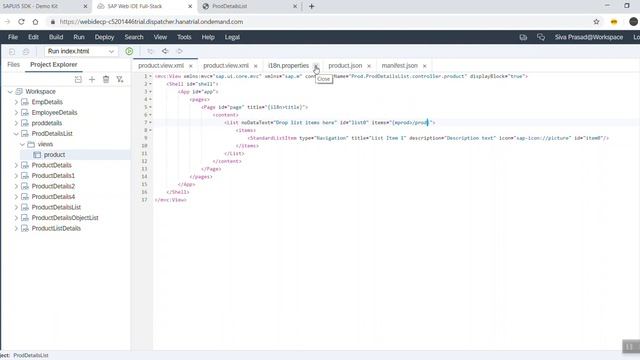Viewport: 640px width, 360px height.
Task: Click the filter icon in Project Explorer
Action: (120, 79)
